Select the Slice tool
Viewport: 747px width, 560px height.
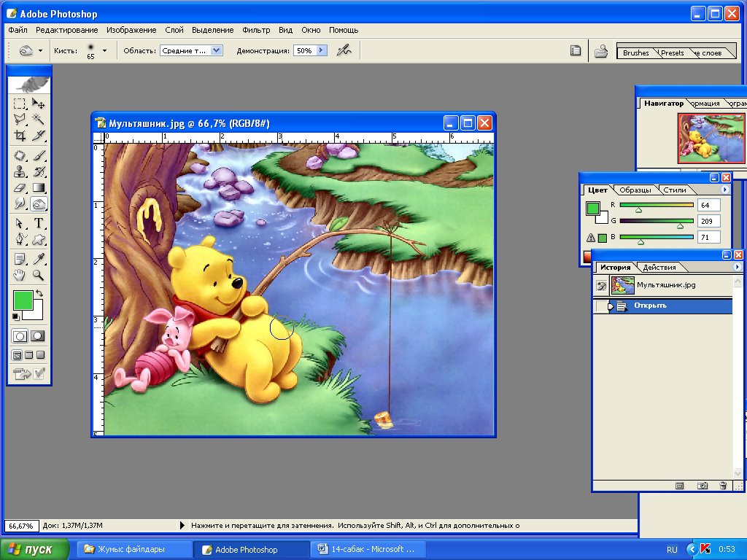coord(38,136)
